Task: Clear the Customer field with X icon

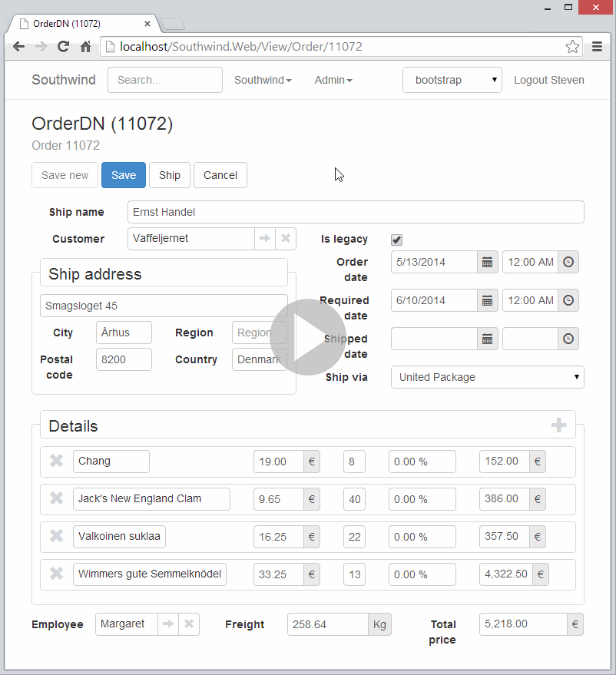Action: 286,239
